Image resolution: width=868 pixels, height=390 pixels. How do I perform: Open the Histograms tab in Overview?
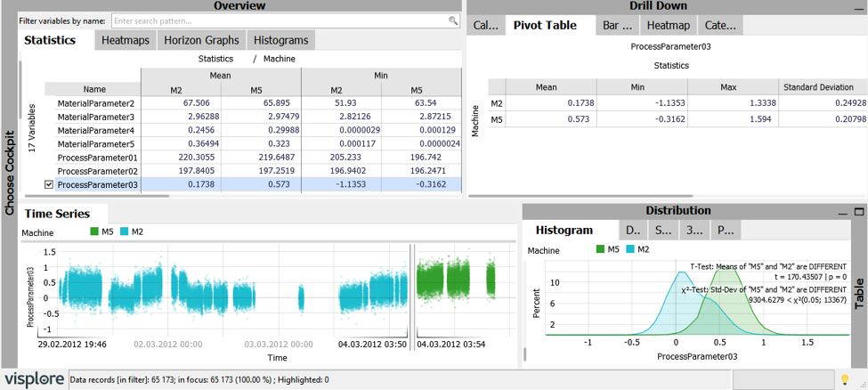[280, 40]
